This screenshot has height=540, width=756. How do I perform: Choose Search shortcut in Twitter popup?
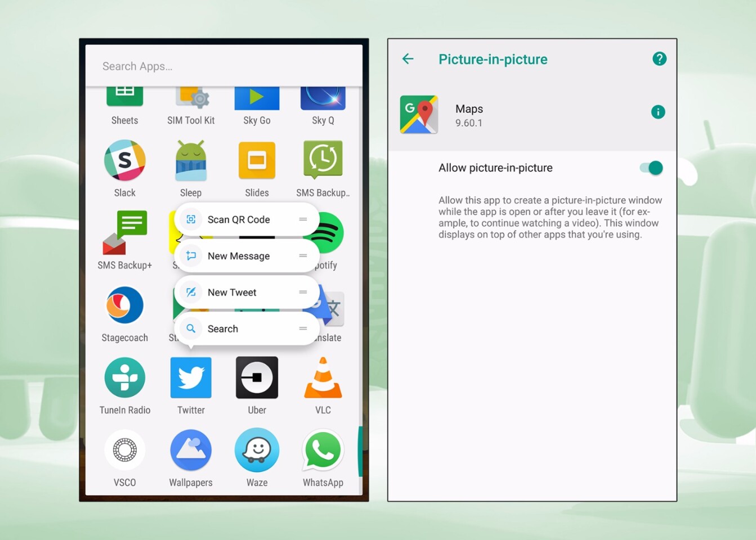(x=247, y=328)
